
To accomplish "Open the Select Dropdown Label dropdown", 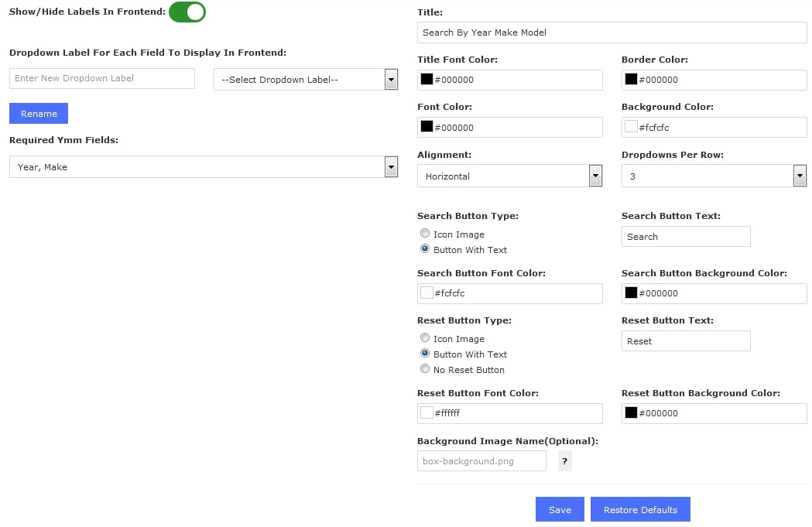I will (306, 79).
